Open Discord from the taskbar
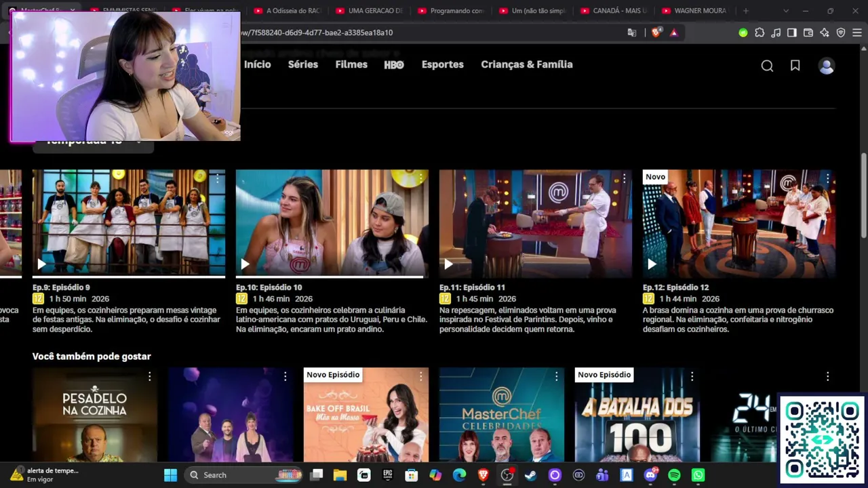This screenshot has width=868, height=488. (651, 475)
